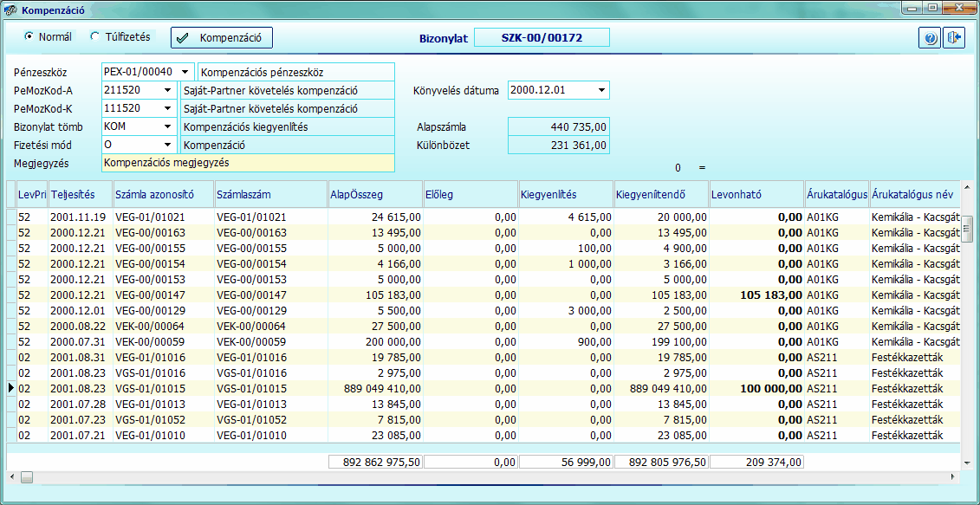This screenshot has width=980, height=505.
Task: Click the Számlaszám column header
Action: pos(271,194)
